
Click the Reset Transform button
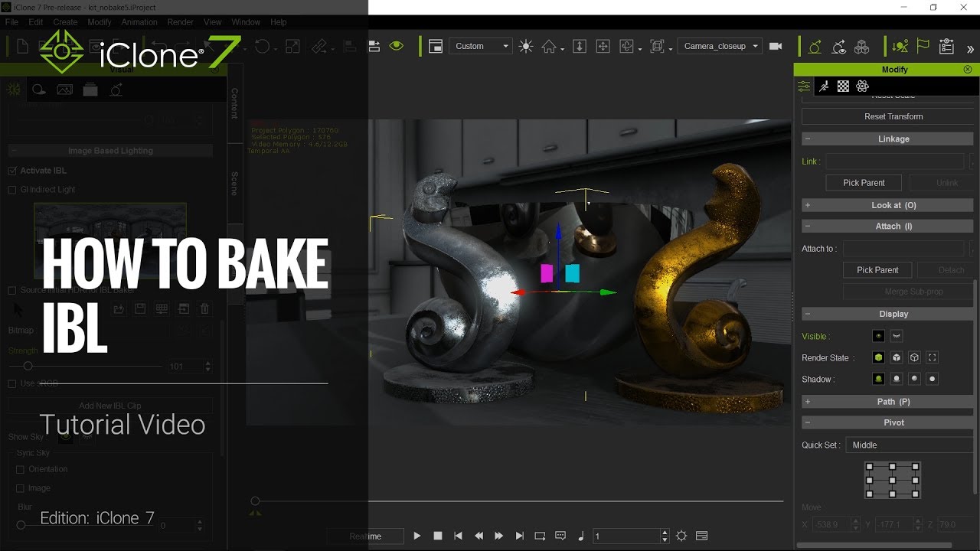coord(893,116)
